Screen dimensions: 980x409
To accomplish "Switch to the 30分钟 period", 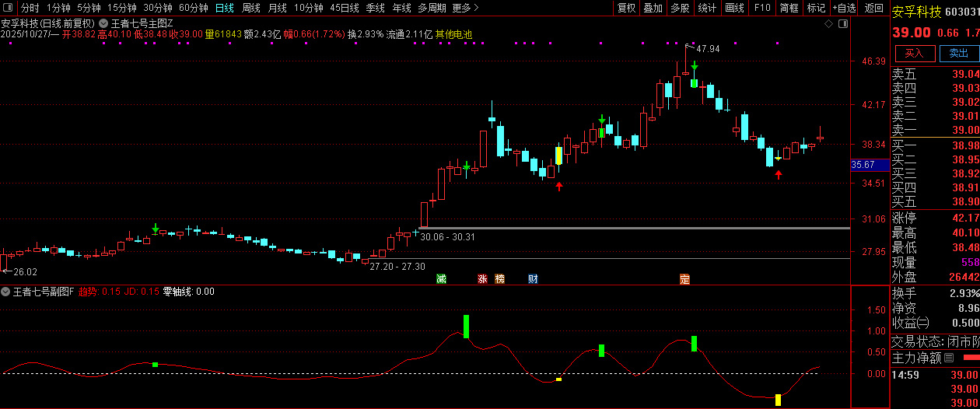I will (x=158, y=8).
